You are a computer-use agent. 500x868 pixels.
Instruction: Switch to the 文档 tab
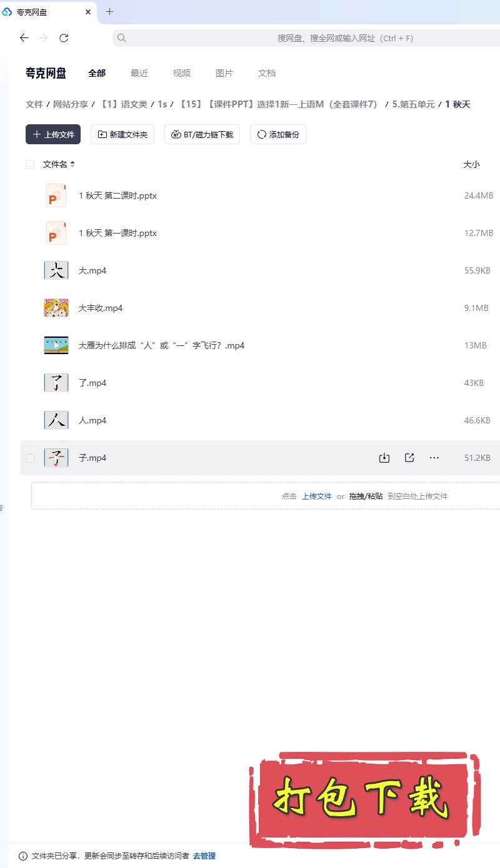[x=267, y=73]
